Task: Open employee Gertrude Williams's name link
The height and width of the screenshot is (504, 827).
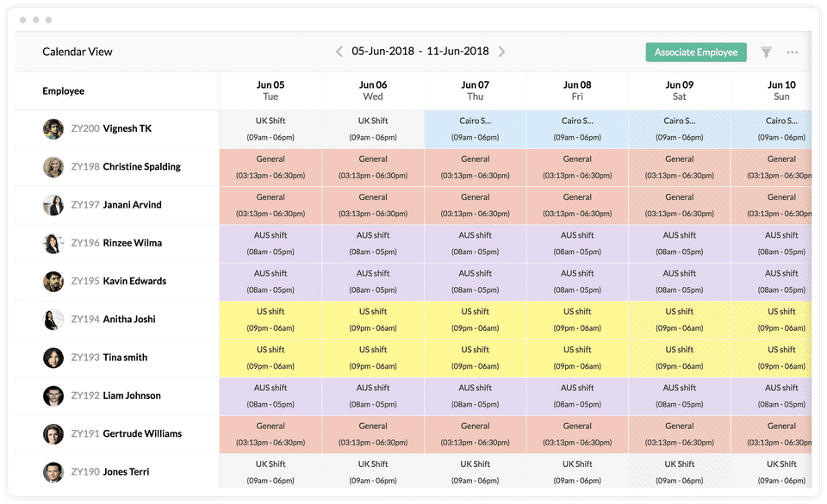Action: [x=142, y=433]
